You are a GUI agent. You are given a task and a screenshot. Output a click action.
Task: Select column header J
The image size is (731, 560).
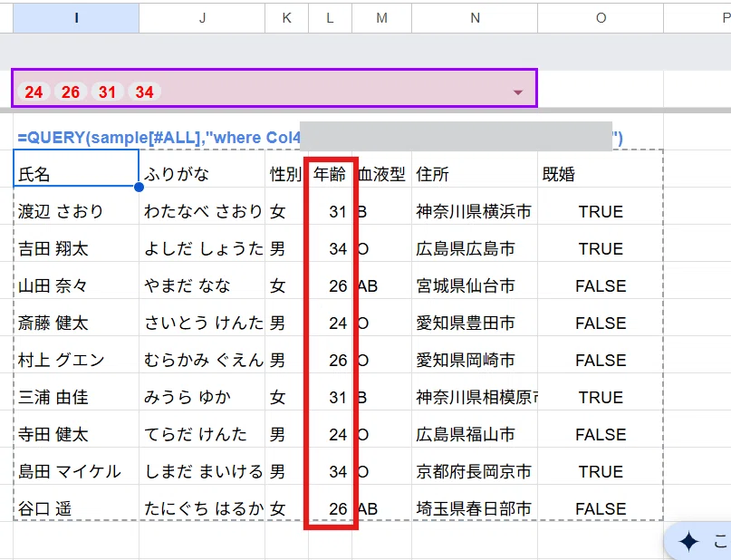(202, 18)
